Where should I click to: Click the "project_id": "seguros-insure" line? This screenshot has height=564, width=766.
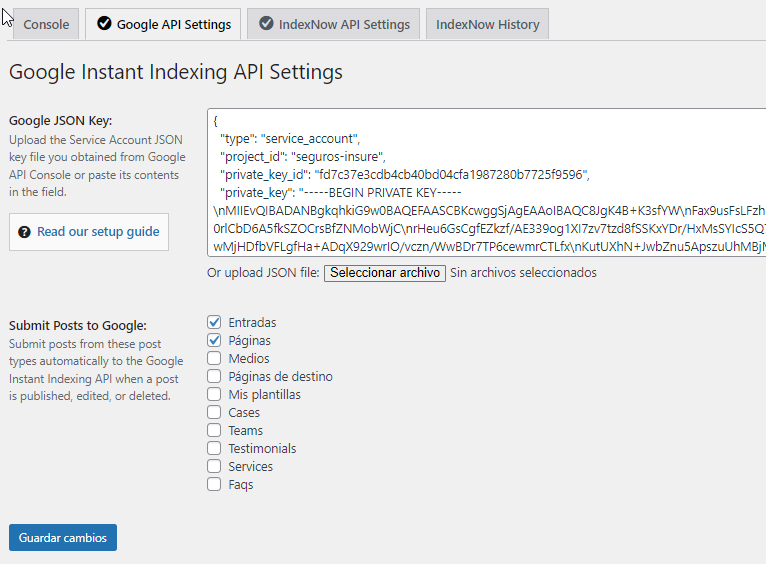[302, 157]
